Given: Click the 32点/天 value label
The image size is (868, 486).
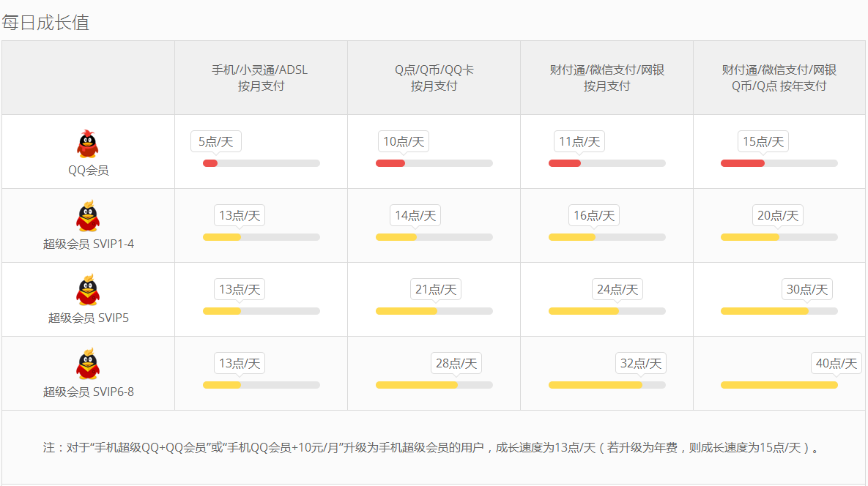Looking at the screenshot, I should (x=641, y=363).
